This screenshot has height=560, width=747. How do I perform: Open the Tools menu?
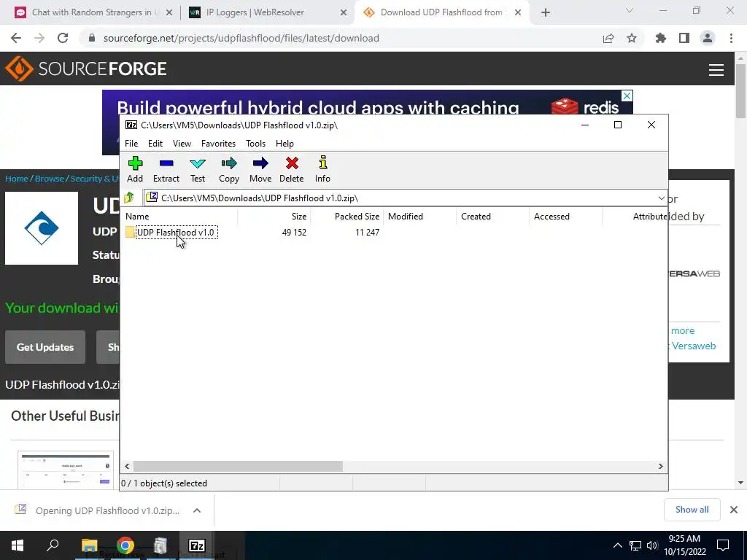[x=255, y=144]
